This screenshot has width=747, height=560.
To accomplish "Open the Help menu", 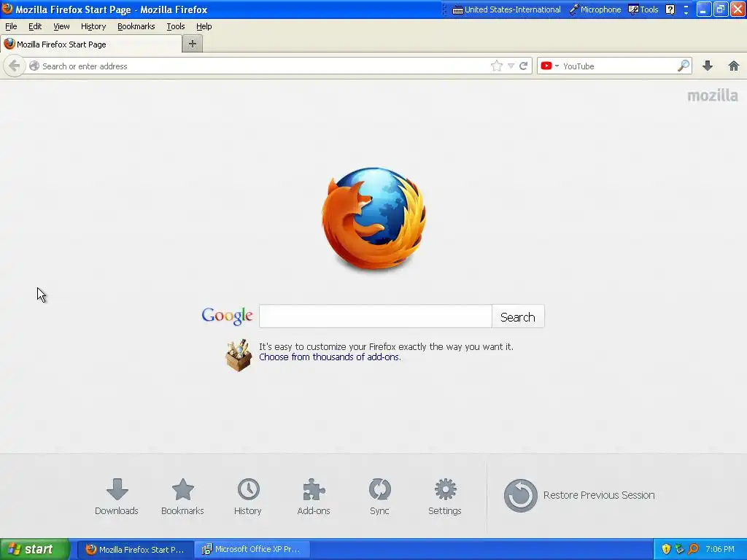I will 204,27.
